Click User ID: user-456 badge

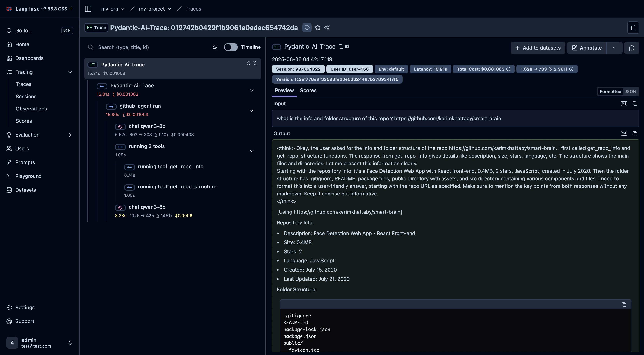coord(349,69)
